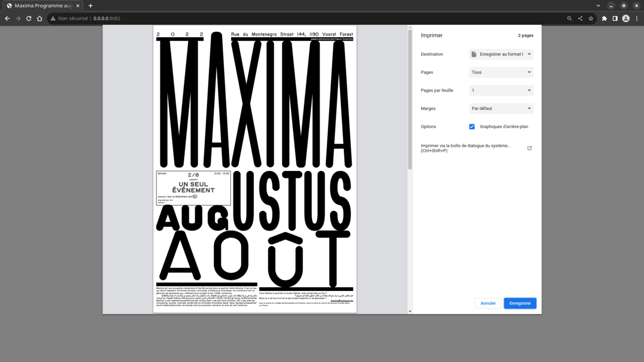Cancel printing with Annuler button
Image resolution: width=644 pixels, height=362 pixels.
pos(488,303)
